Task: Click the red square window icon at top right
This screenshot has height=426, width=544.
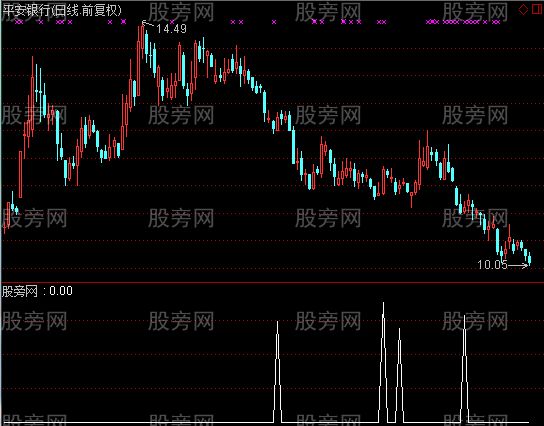Action: point(537,9)
